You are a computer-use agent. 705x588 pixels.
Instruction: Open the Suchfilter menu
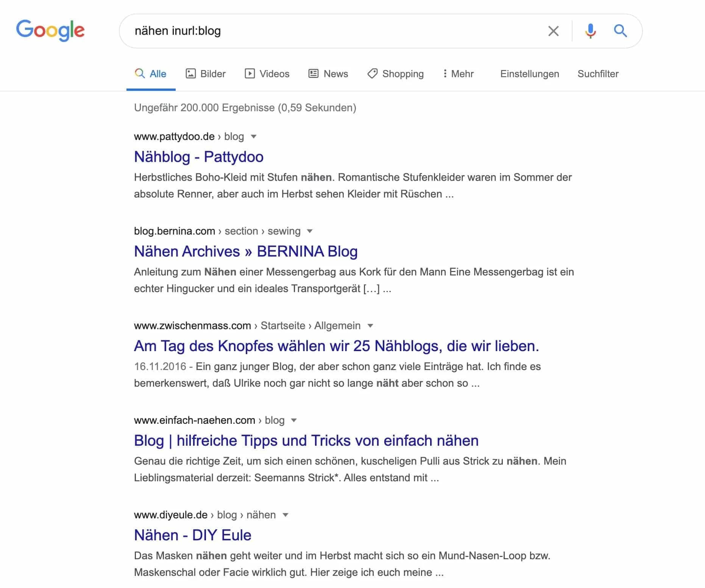(x=597, y=74)
